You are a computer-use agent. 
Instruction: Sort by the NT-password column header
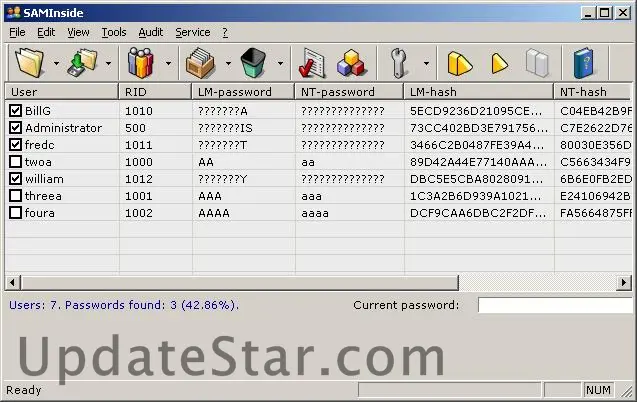349,92
